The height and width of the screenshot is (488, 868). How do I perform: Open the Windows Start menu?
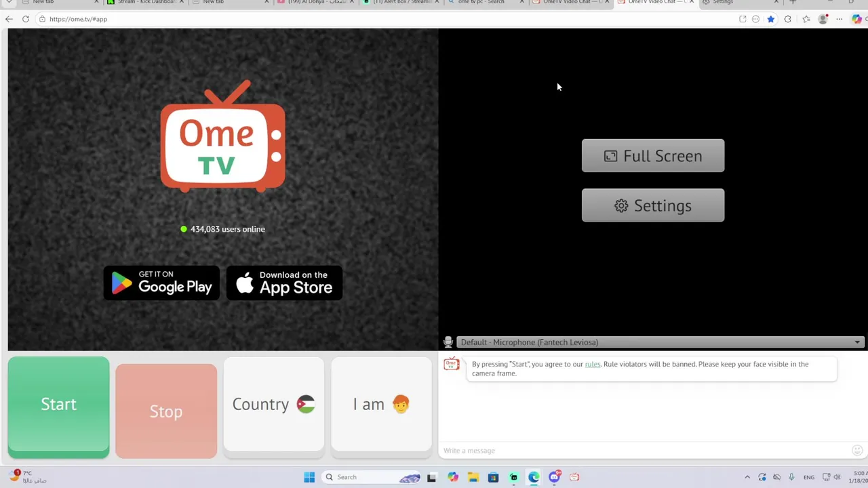[x=309, y=477]
